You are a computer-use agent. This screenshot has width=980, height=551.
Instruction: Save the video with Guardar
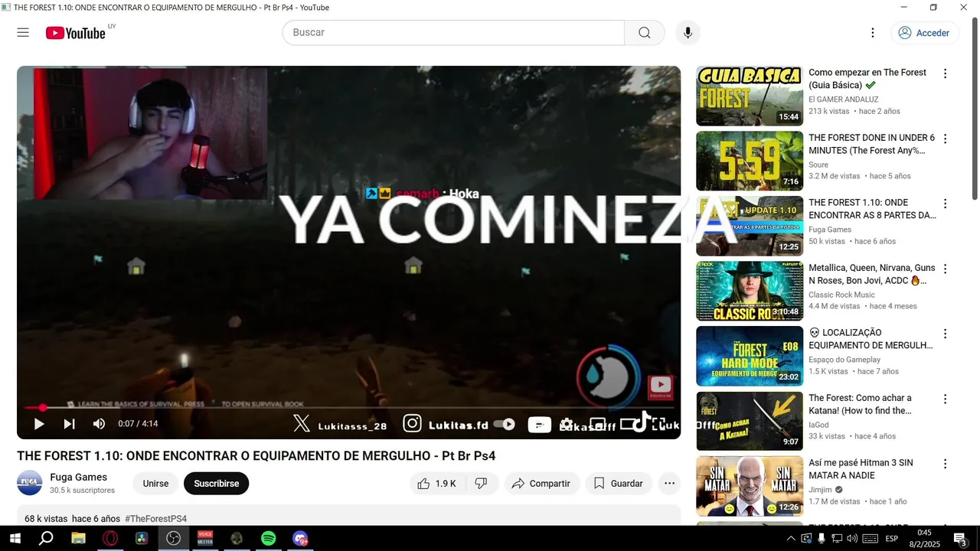click(619, 484)
